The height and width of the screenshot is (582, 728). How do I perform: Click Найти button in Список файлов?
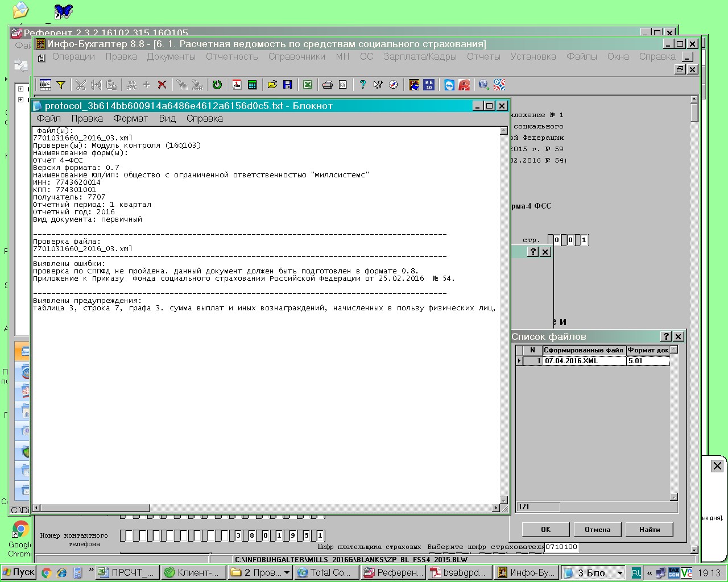click(649, 529)
